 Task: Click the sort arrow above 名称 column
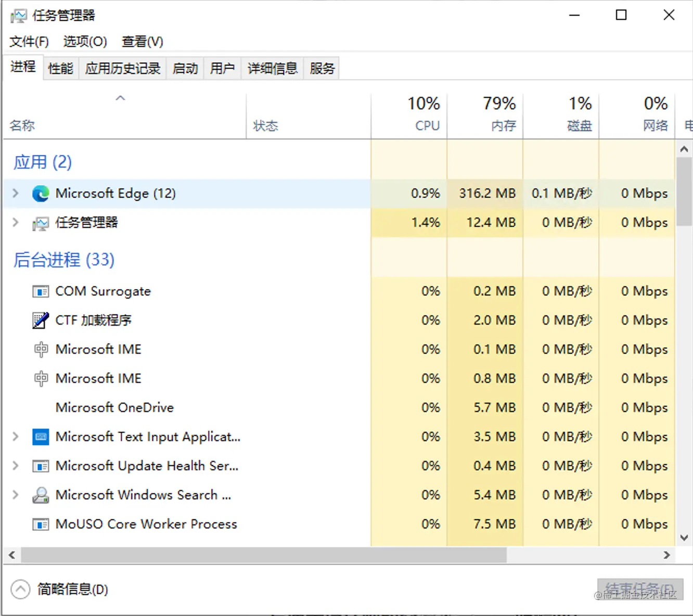121,98
